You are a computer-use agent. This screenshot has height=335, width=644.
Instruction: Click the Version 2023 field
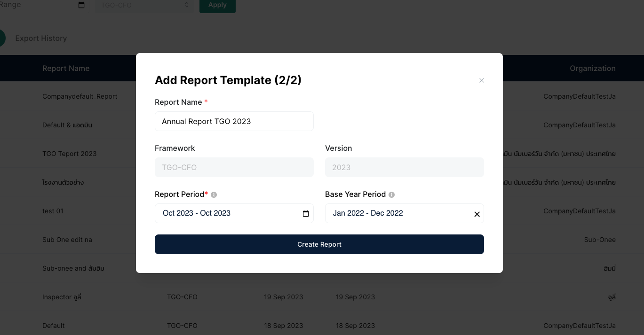(x=404, y=167)
